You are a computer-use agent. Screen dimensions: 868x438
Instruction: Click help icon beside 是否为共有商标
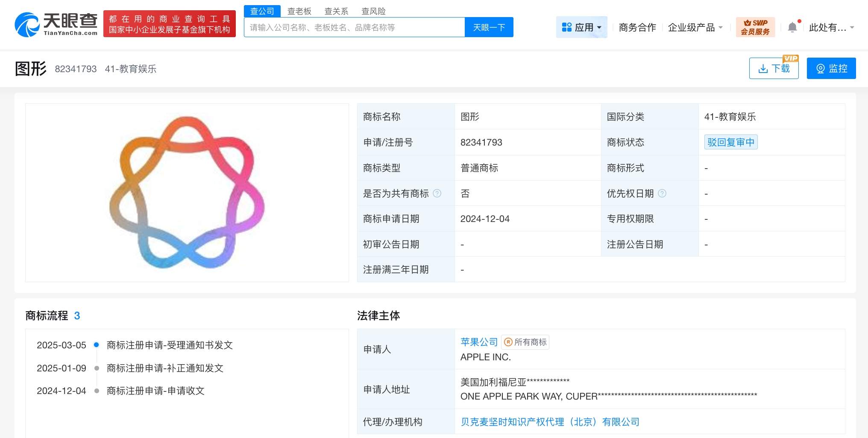tap(437, 193)
